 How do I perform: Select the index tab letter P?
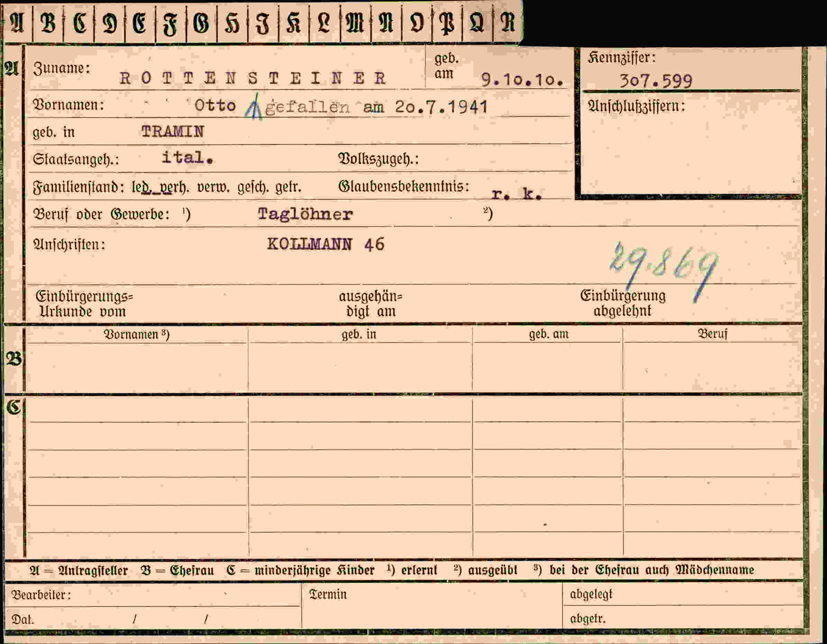[447, 24]
